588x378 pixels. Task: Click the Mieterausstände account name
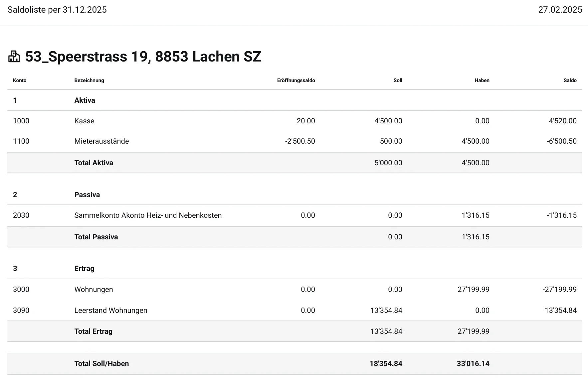[x=101, y=141]
